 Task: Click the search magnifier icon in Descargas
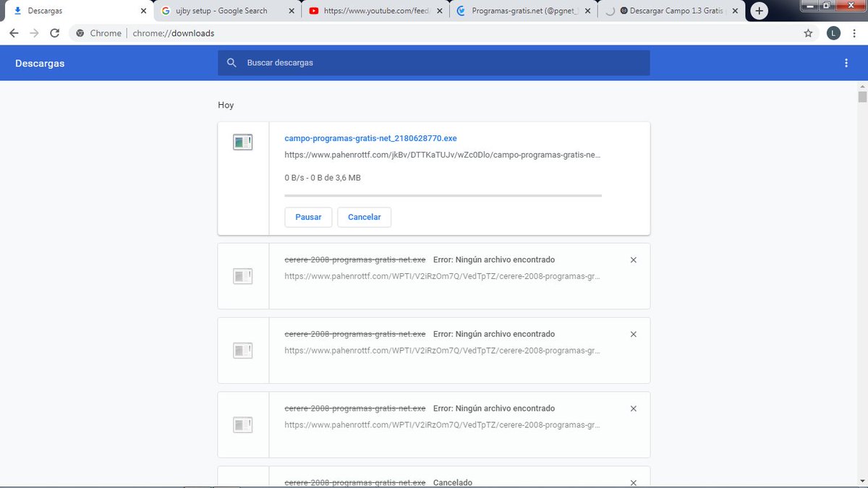click(231, 63)
